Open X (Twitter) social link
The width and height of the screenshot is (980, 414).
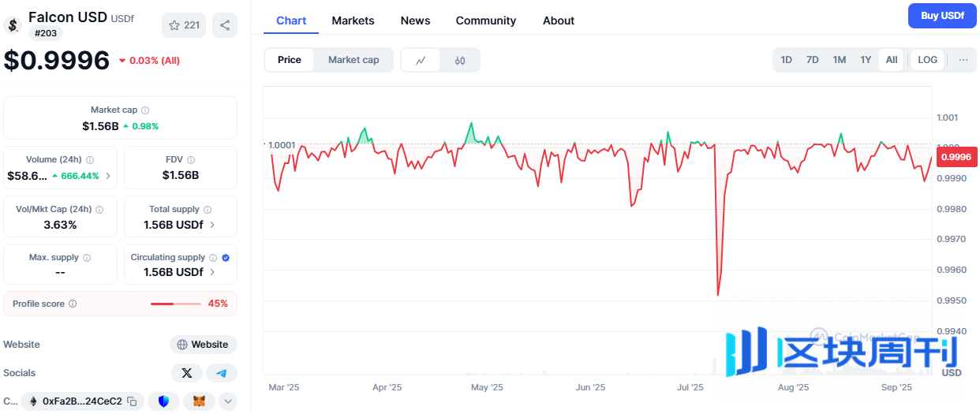pos(187,373)
